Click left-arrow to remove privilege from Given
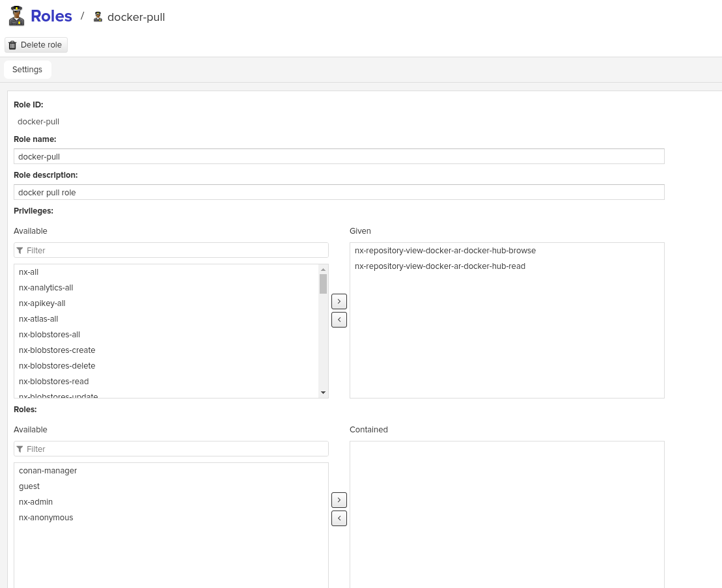The width and height of the screenshot is (722, 588). coord(339,319)
